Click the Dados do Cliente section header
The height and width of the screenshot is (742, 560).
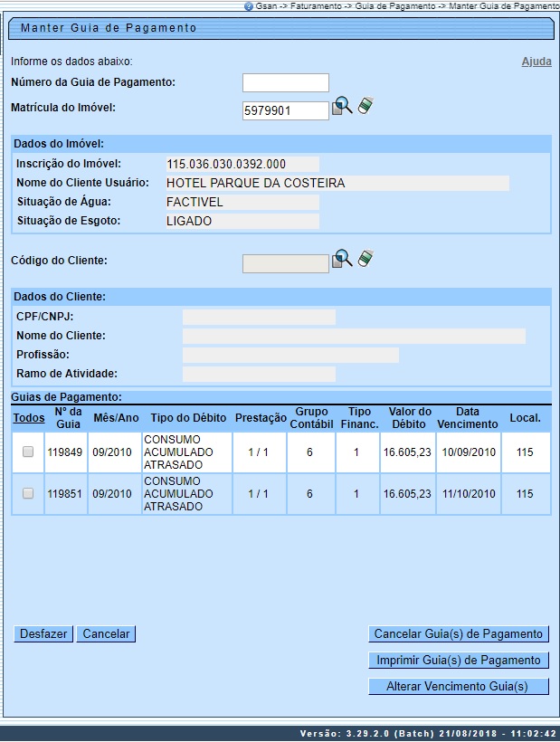click(x=60, y=297)
